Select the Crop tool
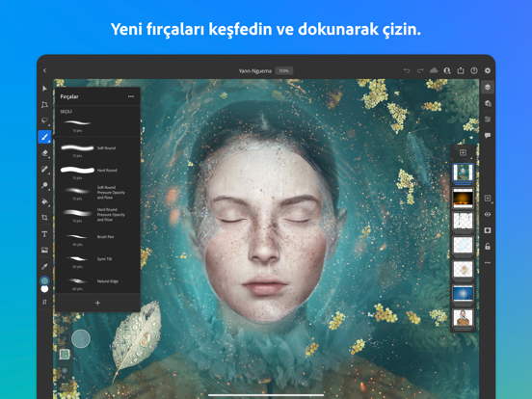 (44, 218)
